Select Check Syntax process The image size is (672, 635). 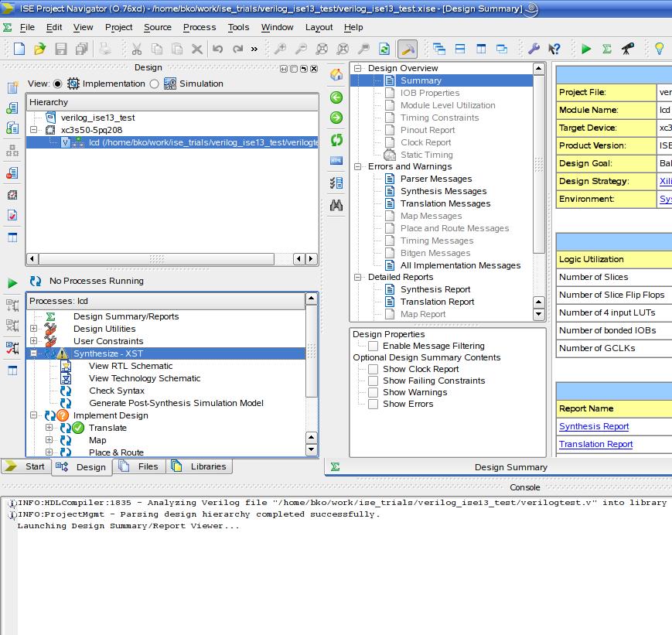tap(117, 391)
